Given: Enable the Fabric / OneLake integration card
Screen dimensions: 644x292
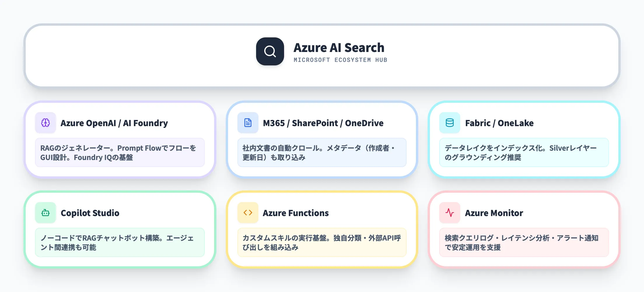Looking at the screenshot, I should 524,139.
